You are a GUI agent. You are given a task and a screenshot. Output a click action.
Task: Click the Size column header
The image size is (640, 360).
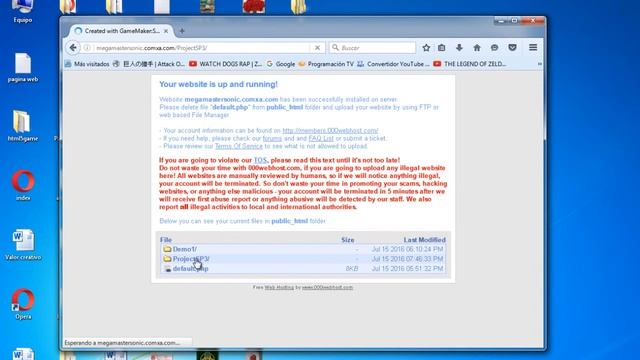click(x=348, y=240)
